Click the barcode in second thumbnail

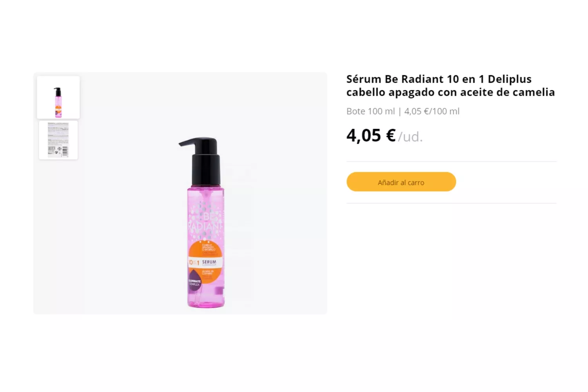(x=65, y=151)
